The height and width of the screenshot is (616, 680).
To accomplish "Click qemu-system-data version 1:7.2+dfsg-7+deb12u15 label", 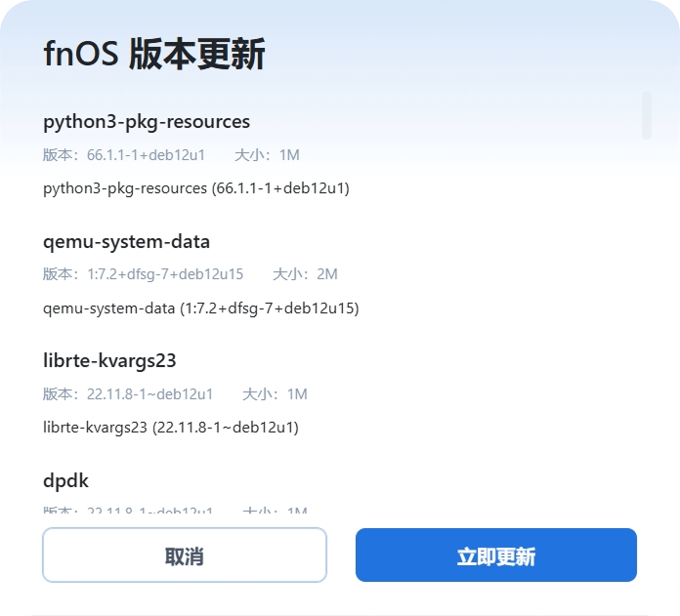I will coord(144,274).
